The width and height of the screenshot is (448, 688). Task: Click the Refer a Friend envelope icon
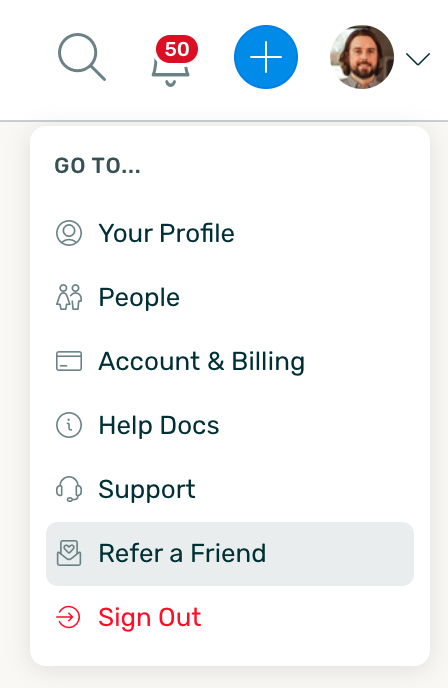[x=69, y=553]
